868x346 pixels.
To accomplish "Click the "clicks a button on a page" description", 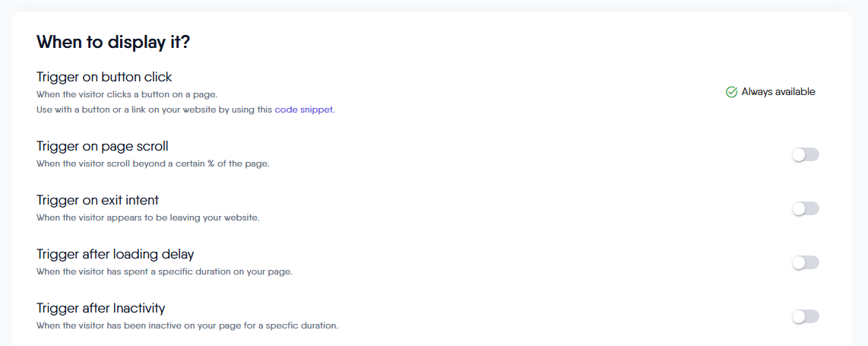I will (127, 94).
